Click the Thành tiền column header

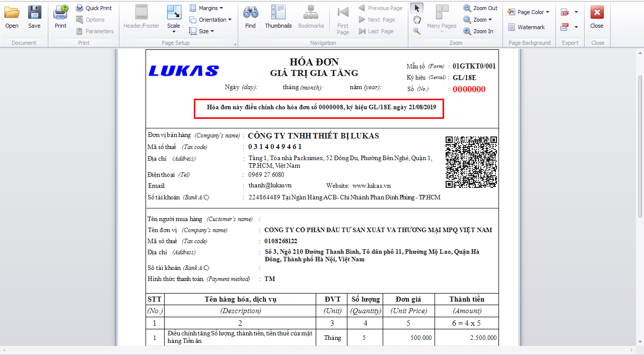467,299
